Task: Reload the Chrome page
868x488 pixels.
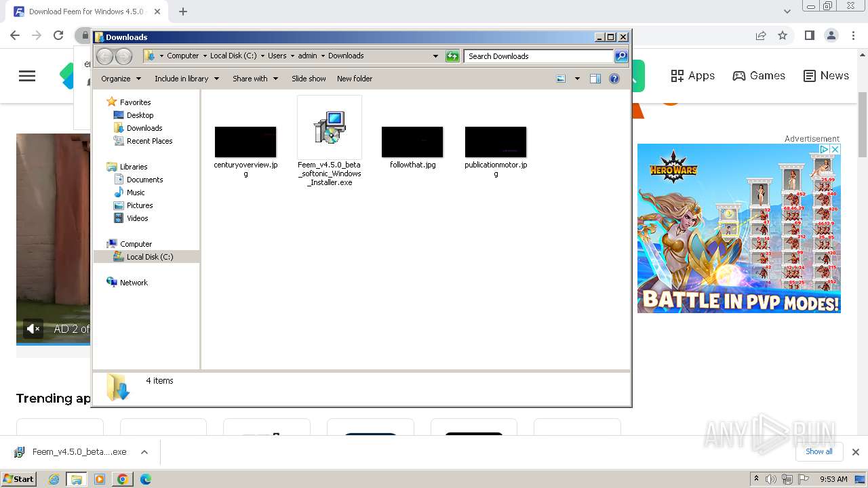Action: (x=58, y=35)
